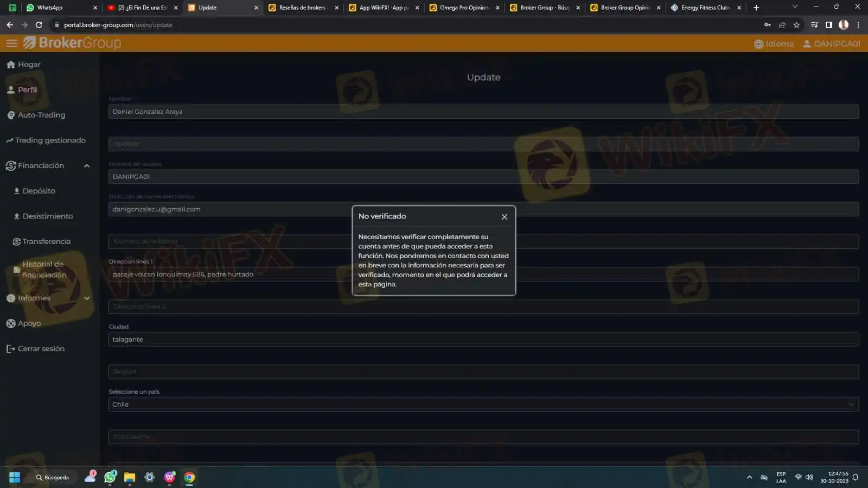The image size is (868, 488).
Task: Open Auto-Trading from the sidebar
Action: [x=36, y=115]
